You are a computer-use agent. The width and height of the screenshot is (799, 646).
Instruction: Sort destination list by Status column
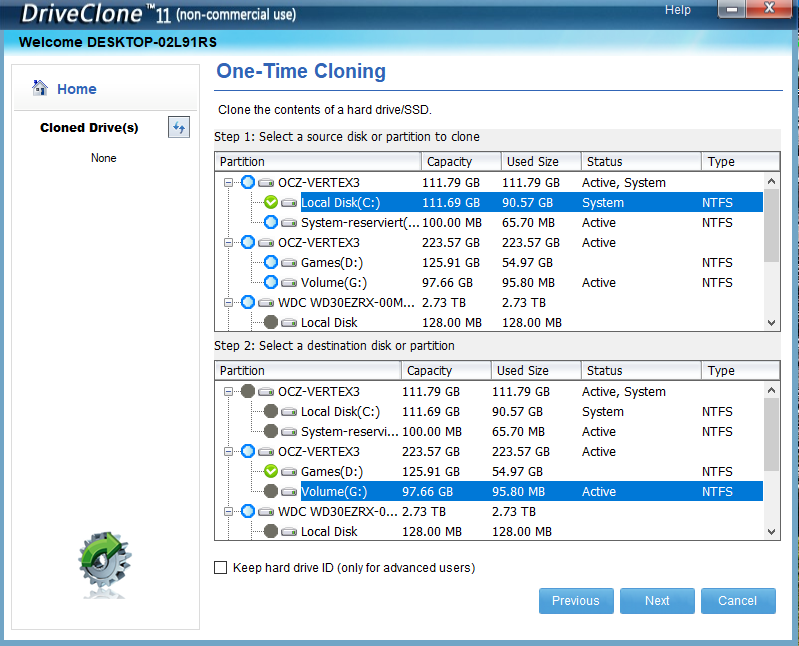pyautogui.click(x=641, y=370)
